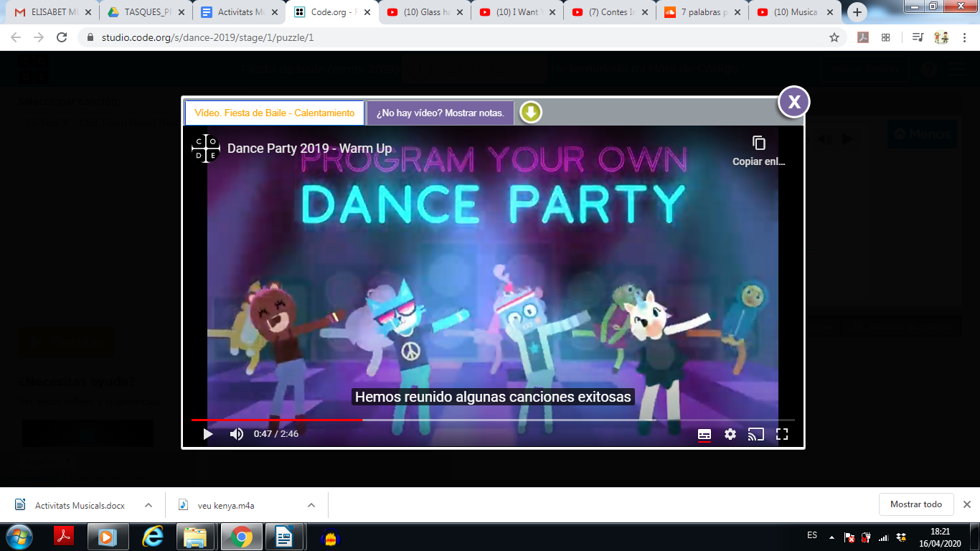The height and width of the screenshot is (551, 980).
Task: Open Windows Media Player from taskbar
Action: click(108, 537)
